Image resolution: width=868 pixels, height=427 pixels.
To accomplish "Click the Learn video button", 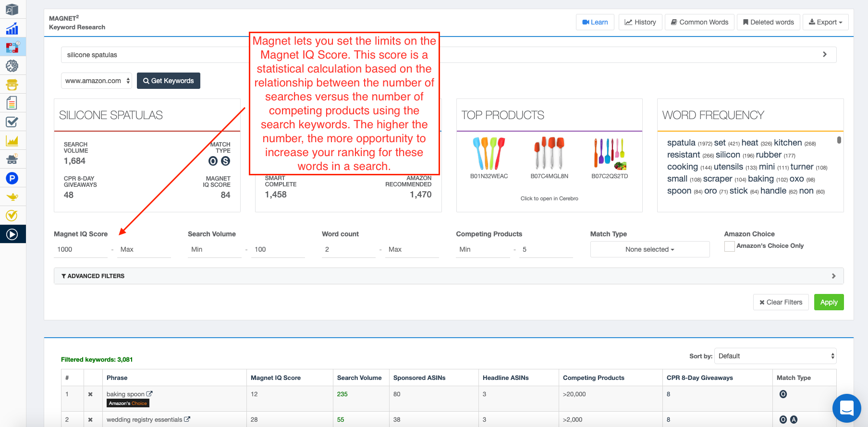I will click(x=595, y=22).
